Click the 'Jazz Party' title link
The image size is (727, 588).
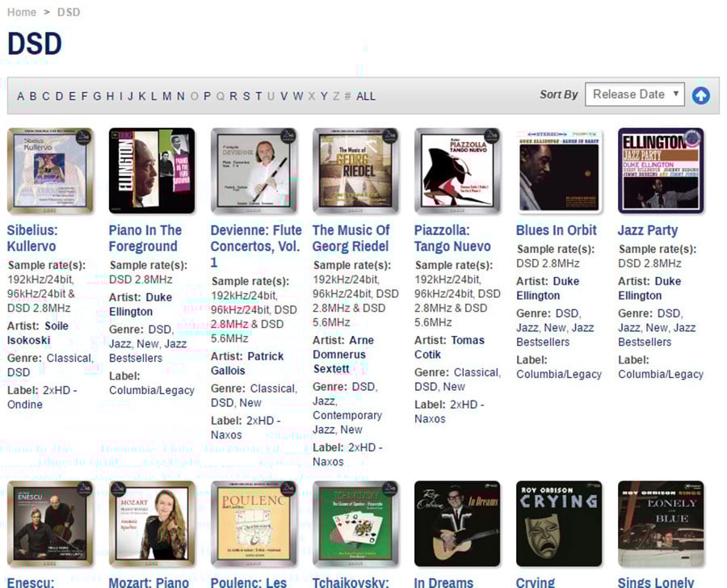pos(648,230)
